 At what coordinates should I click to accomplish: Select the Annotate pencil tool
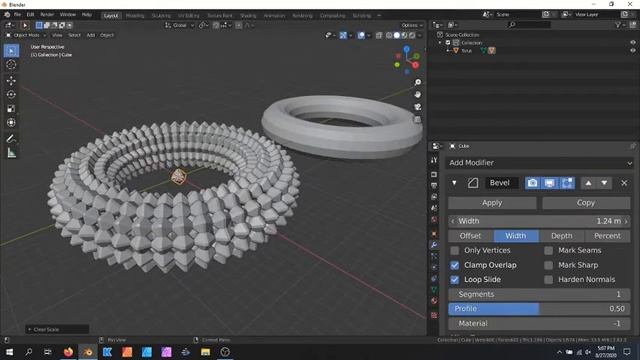click(x=11, y=139)
